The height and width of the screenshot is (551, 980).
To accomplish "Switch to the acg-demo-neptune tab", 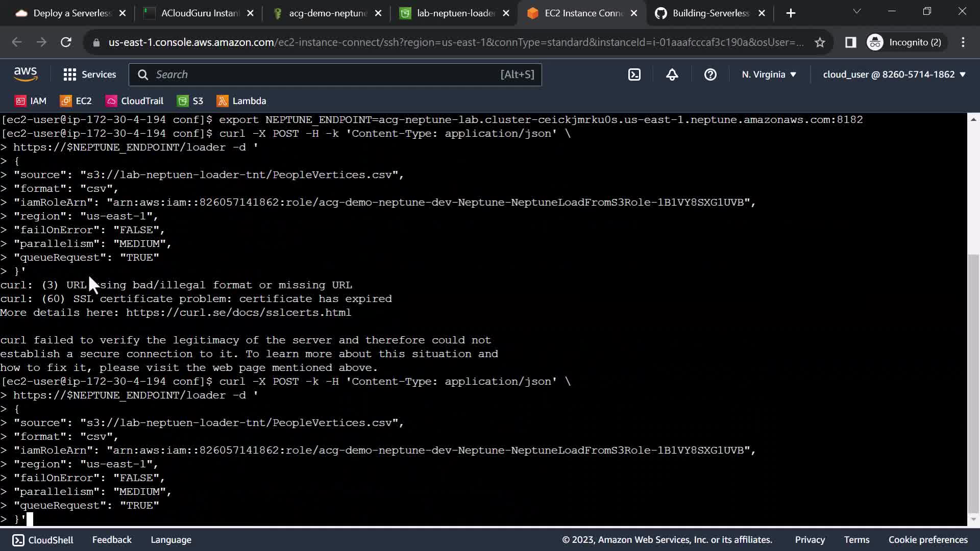I will point(327,13).
